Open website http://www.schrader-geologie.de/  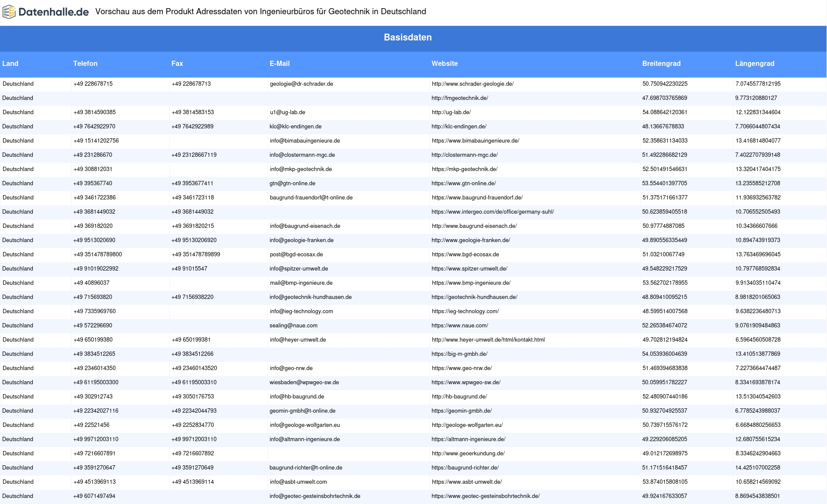tap(473, 84)
